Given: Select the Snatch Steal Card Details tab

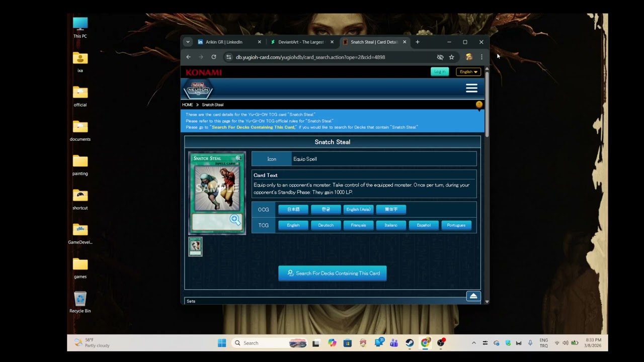Looking at the screenshot, I should (x=375, y=42).
